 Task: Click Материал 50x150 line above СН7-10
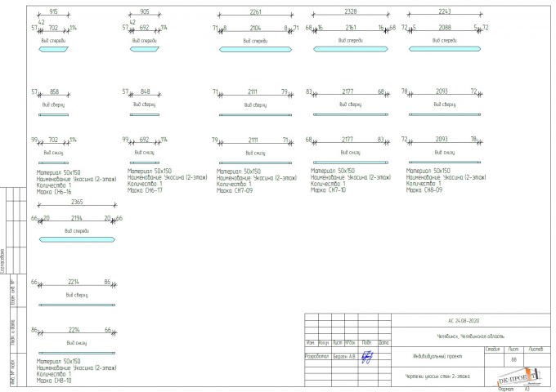(x=333, y=171)
